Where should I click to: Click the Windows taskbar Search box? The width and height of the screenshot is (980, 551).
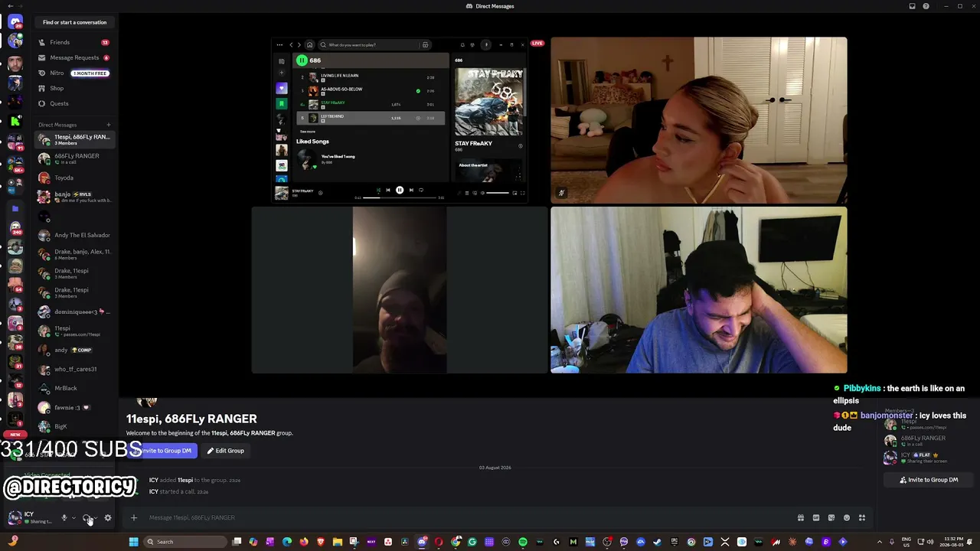[x=185, y=542]
